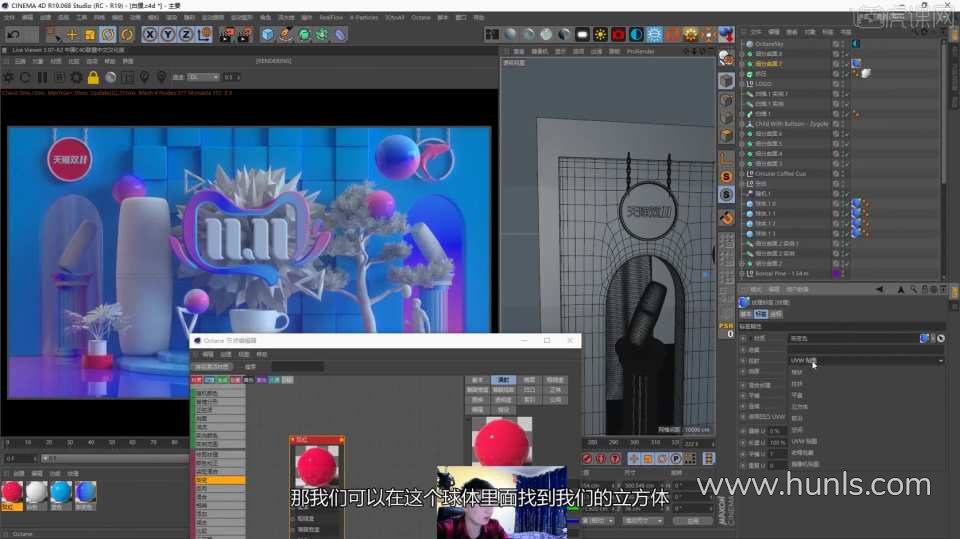Open the RealFlow menu in the main menu bar
Image resolution: width=960 pixels, height=539 pixels.
[331, 18]
